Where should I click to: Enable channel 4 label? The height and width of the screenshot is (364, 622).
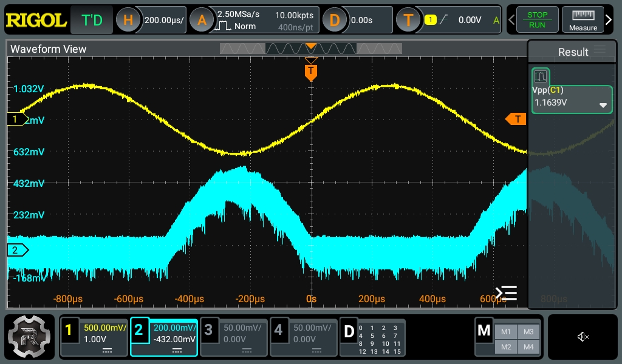click(278, 329)
